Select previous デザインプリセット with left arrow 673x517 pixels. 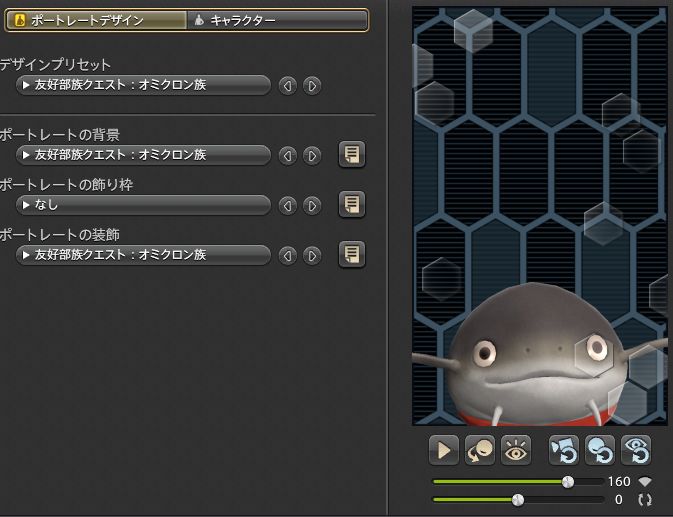point(288,86)
